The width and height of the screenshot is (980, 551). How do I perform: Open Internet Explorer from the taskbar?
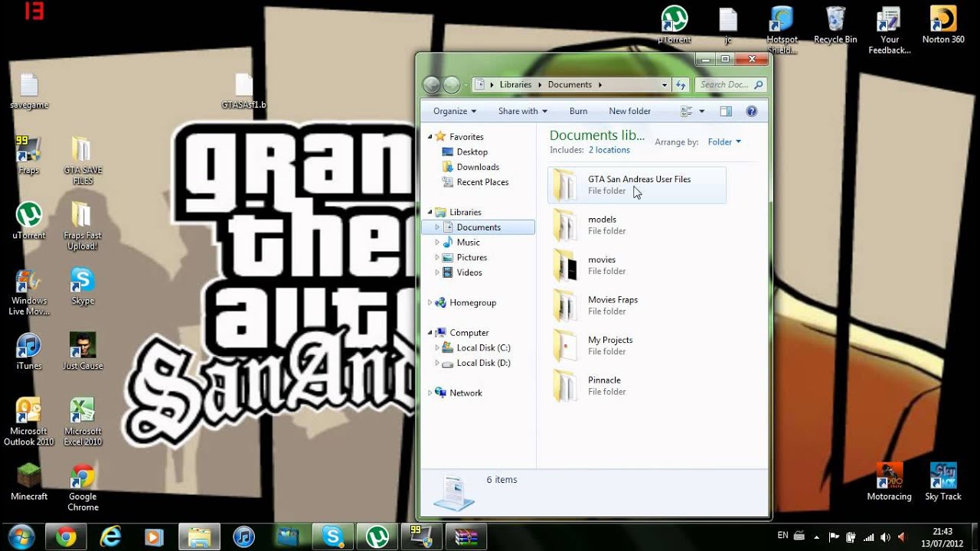pyautogui.click(x=110, y=536)
